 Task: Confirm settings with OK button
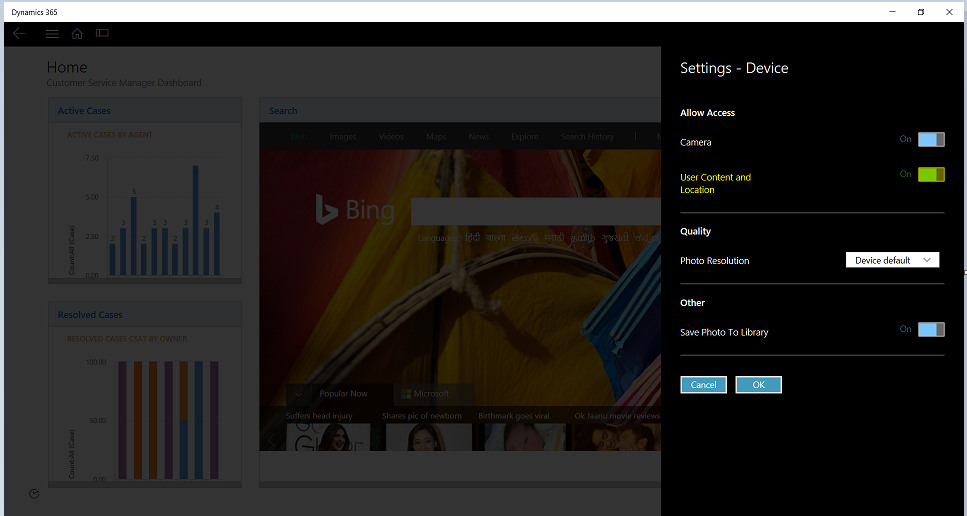click(758, 385)
